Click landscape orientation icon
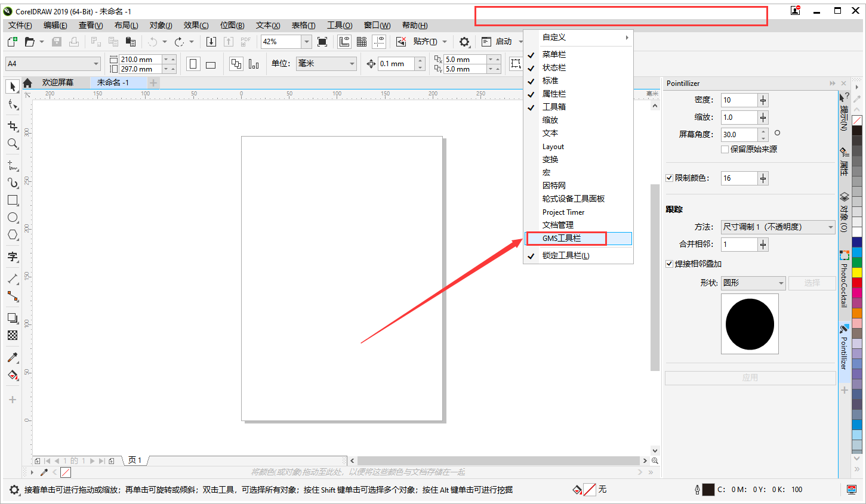Image resolution: width=866 pixels, height=504 pixels. (x=211, y=64)
